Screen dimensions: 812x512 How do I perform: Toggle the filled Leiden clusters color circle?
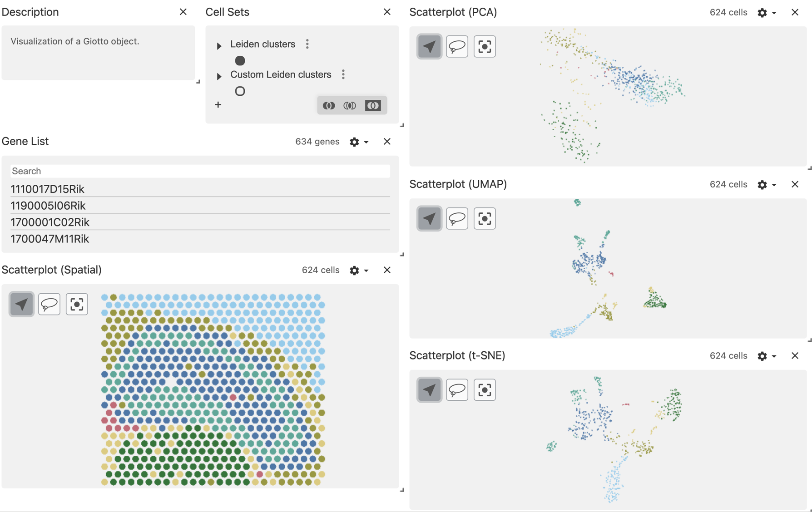[240, 61]
